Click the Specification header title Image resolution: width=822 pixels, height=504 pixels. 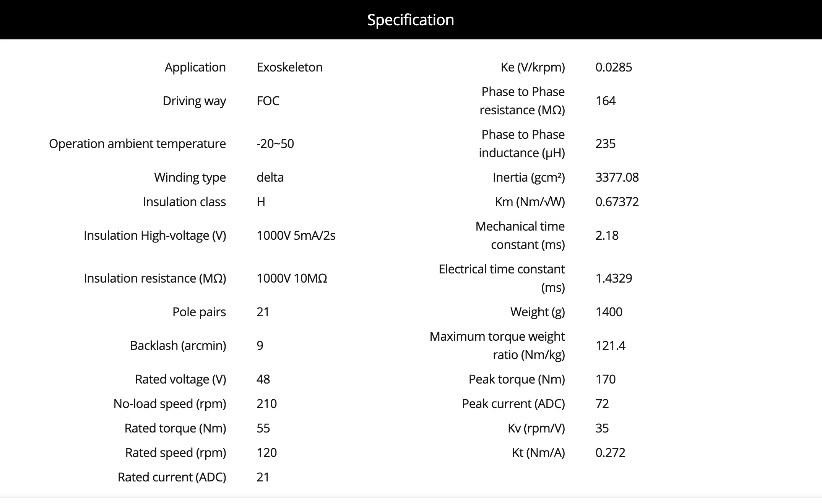click(411, 20)
